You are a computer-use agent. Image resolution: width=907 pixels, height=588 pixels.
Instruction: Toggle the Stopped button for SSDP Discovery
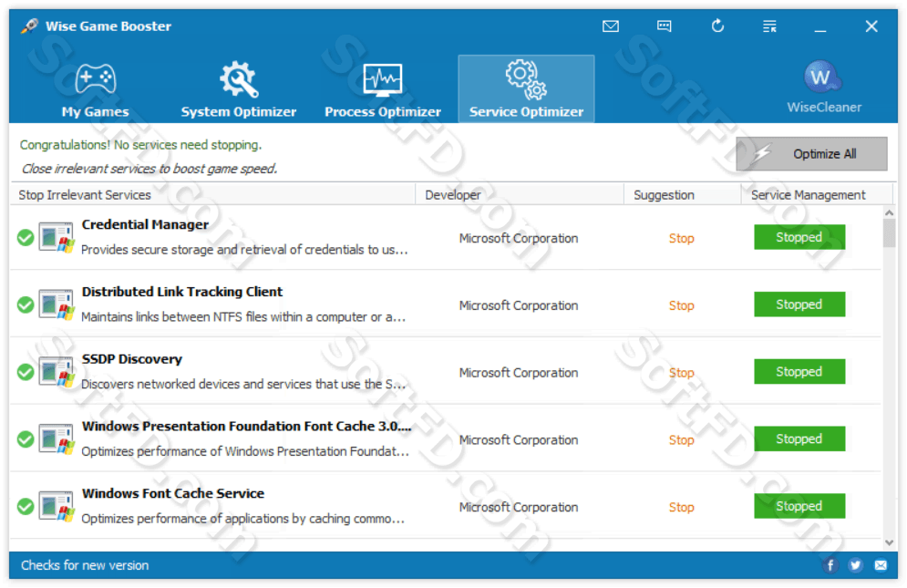(x=799, y=372)
